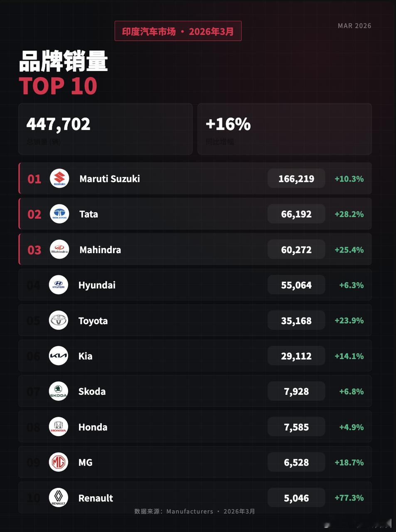Viewport: 396px width, 532px height.
Task: Click the Honda logo icon
Action: coord(59,427)
